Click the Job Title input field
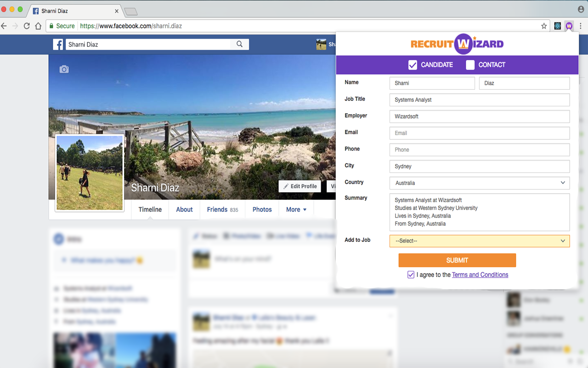 point(480,100)
